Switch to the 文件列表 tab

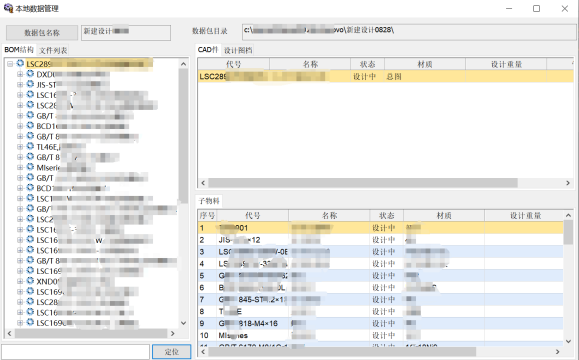click(x=53, y=50)
